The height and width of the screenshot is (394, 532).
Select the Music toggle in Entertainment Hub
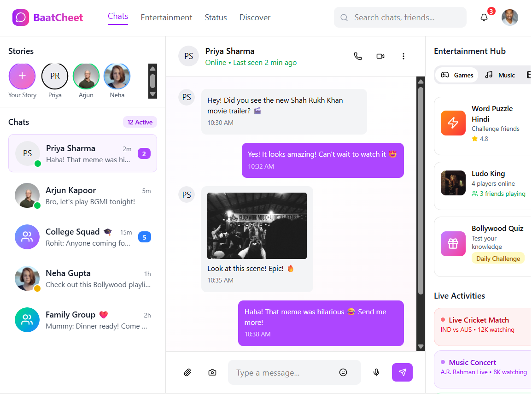pyautogui.click(x=500, y=75)
